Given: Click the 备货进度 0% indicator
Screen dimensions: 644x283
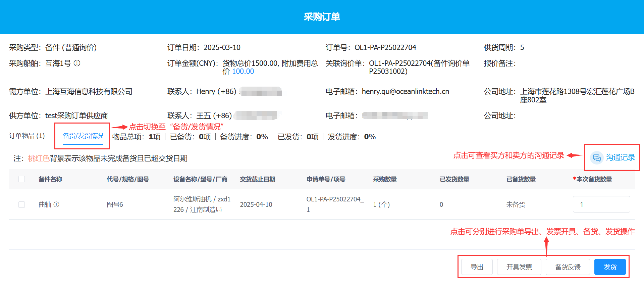Looking at the screenshot, I should point(244,137).
